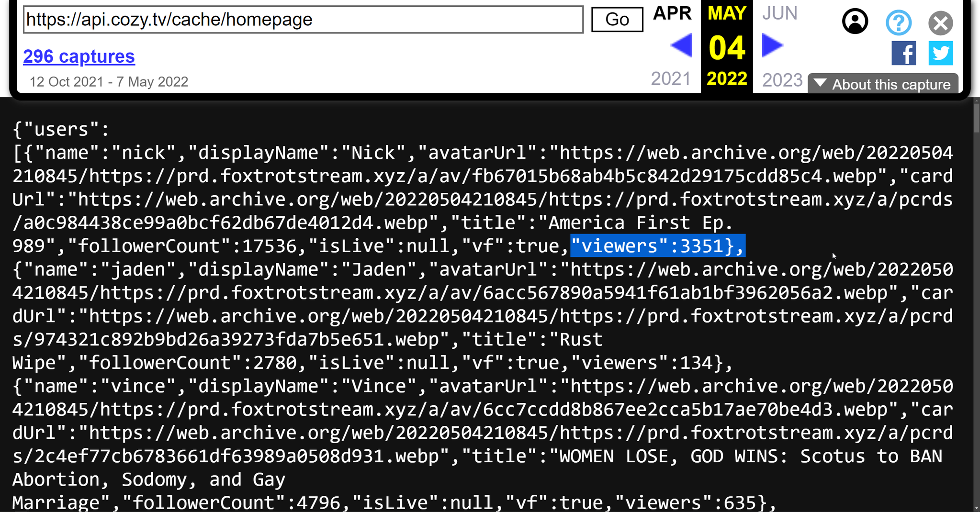Select the APR month link
Screen dimensions: 980x512
point(672,13)
